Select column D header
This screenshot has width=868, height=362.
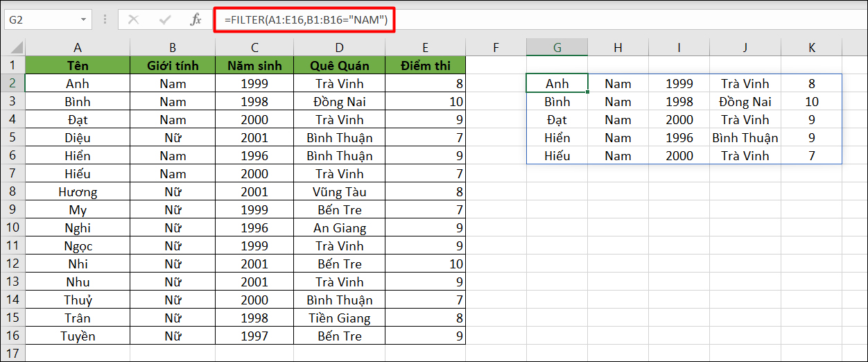point(339,47)
